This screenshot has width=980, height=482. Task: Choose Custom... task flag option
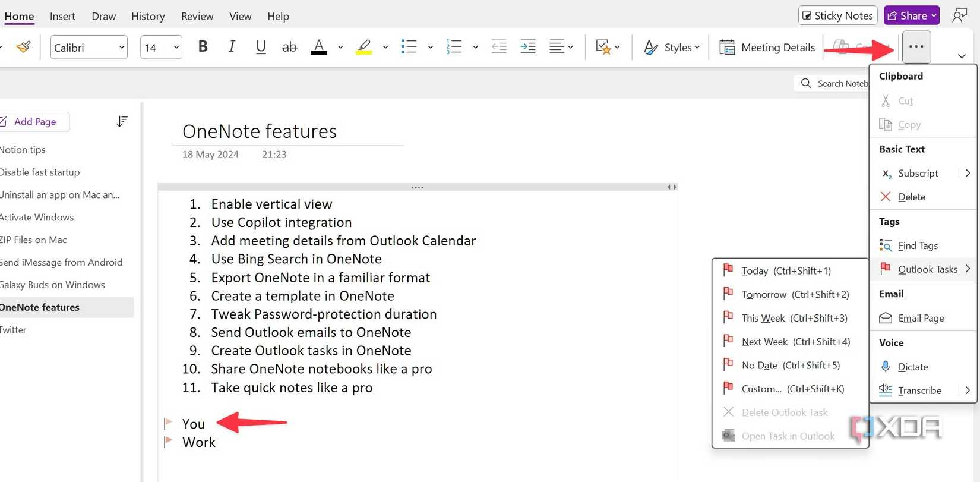[790, 389]
